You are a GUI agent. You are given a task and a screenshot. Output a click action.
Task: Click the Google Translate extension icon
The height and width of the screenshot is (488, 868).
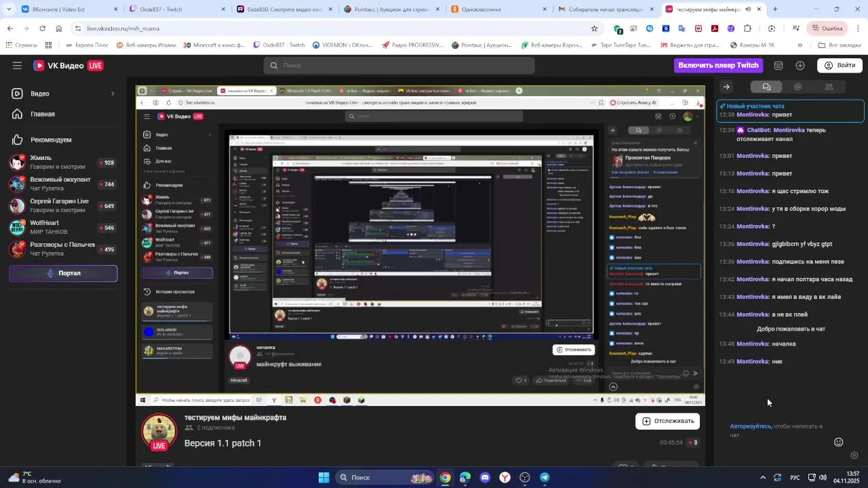[x=682, y=28]
